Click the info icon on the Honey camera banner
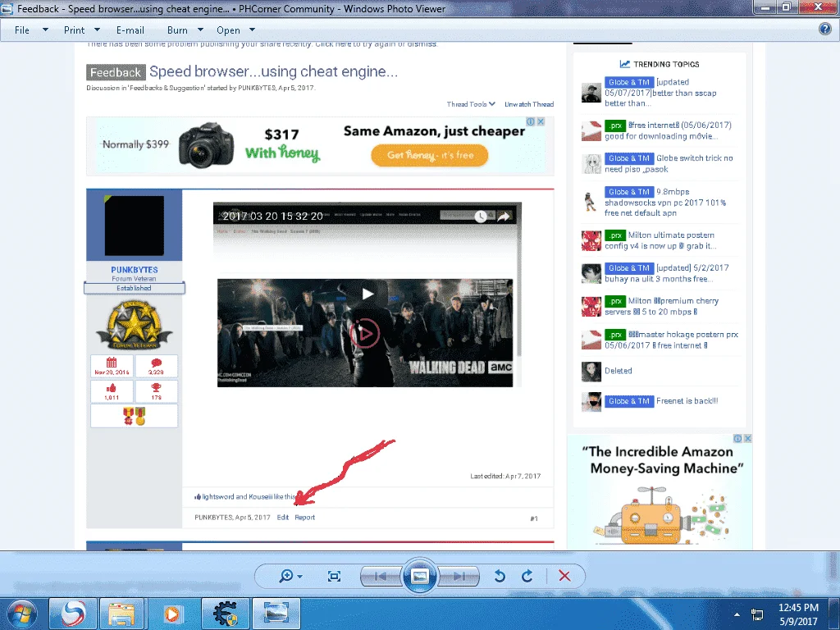The height and width of the screenshot is (630, 840). pyautogui.click(x=531, y=121)
